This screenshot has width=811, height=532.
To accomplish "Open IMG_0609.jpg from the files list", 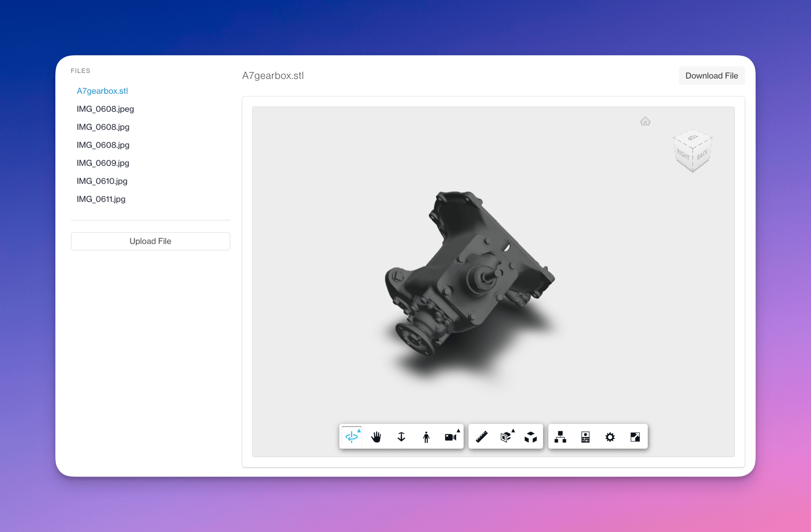I will 103,163.
